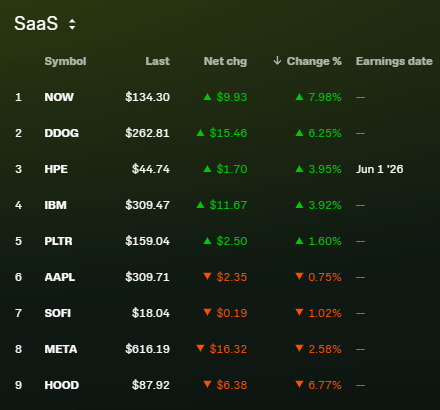The height and width of the screenshot is (410, 440).
Task: Sort by the Net chg column header
Action: [225, 61]
